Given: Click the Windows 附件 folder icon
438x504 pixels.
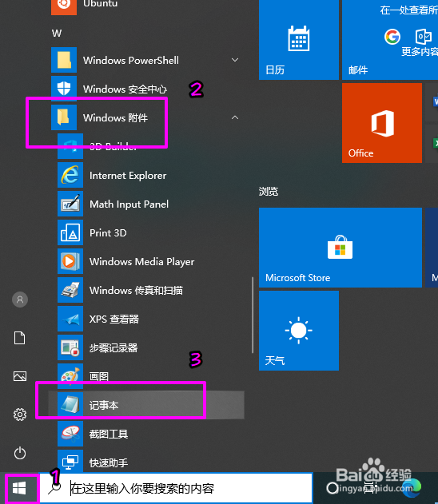Looking at the screenshot, I should click(x=64, y=117).
